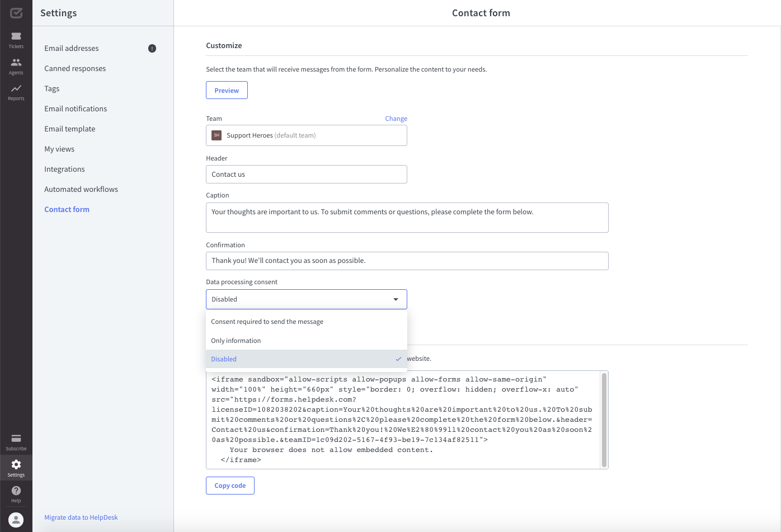Screen dimensions: 781x532
Task: Click the scrollbar of the embed code box
Action: (604, 420)
